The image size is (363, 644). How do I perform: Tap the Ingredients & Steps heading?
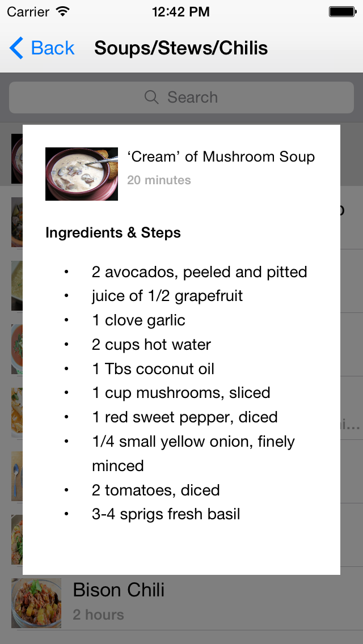point(113,233)
